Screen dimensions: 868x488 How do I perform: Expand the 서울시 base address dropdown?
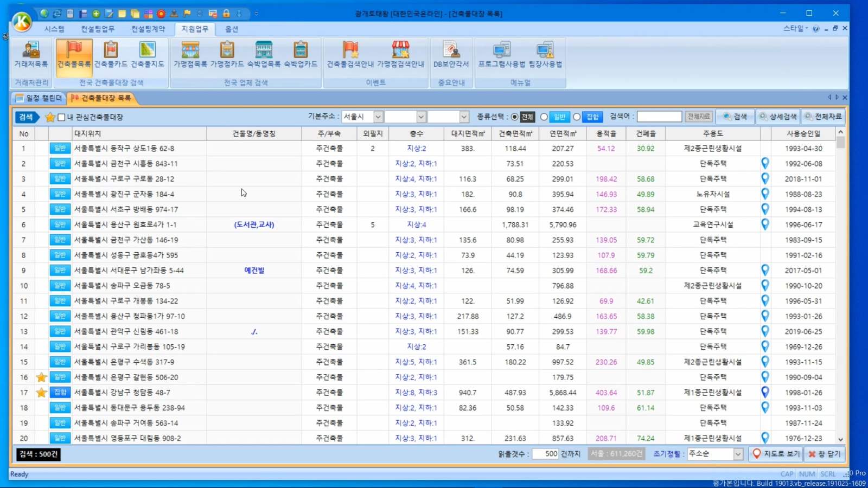[x=378, y=117]
